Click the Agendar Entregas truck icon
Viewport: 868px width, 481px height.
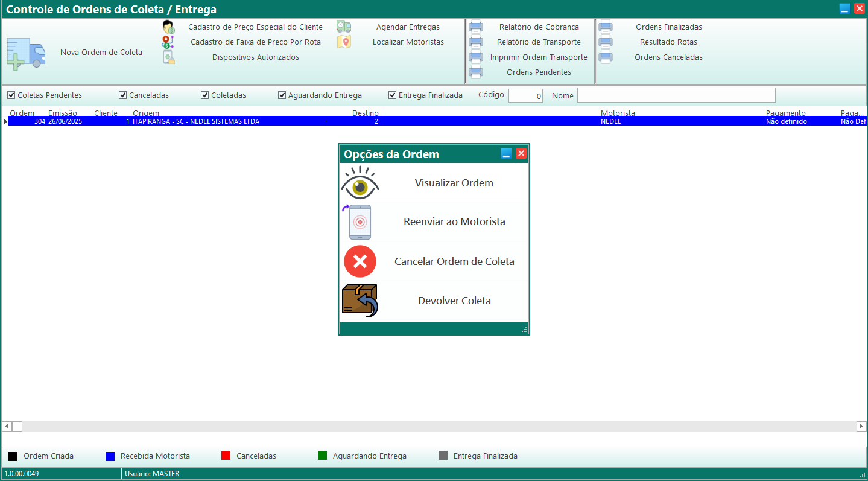(x=344, y=27)
